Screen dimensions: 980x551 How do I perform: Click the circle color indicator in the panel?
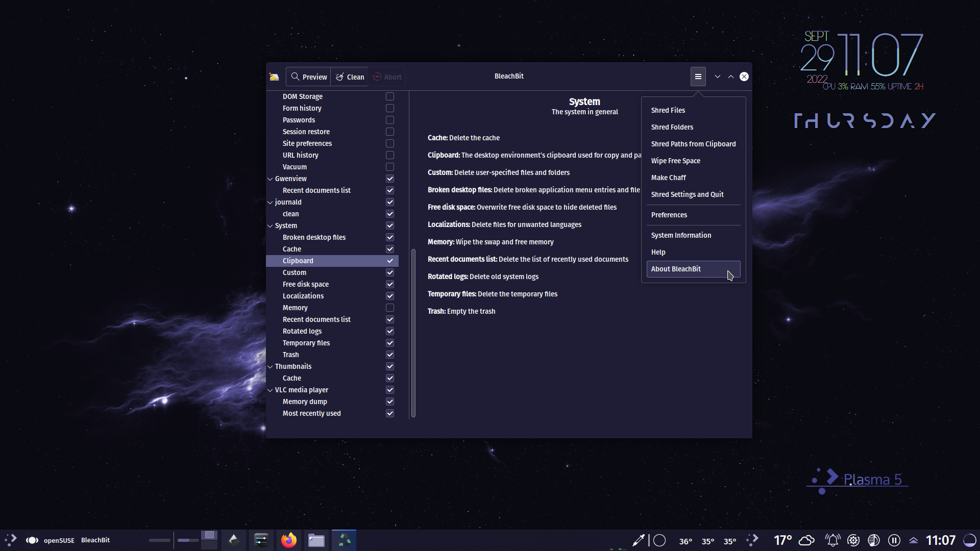[659, 540]
